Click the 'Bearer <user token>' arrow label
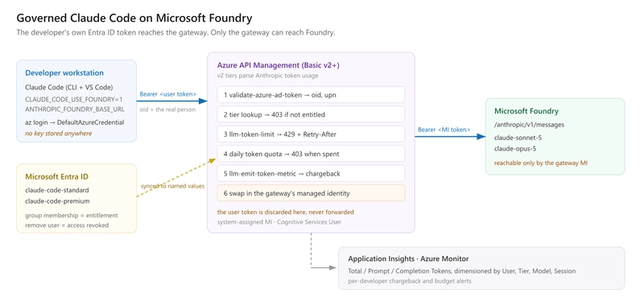The width and height of the screenshot is (644, 306). [x=168, y=94]
